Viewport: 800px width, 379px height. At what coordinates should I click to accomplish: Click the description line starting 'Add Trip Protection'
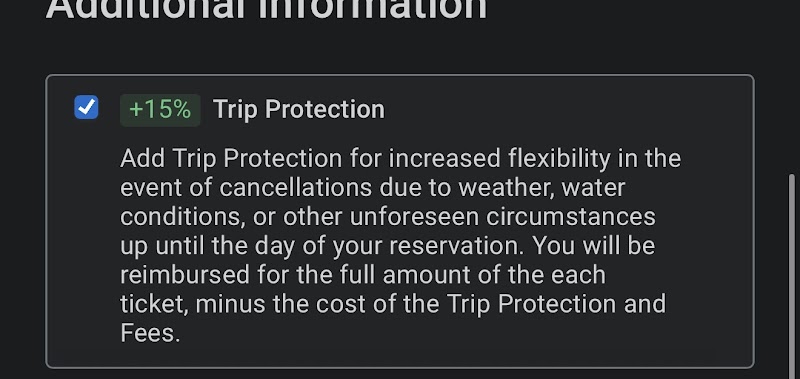pos(401,159)
